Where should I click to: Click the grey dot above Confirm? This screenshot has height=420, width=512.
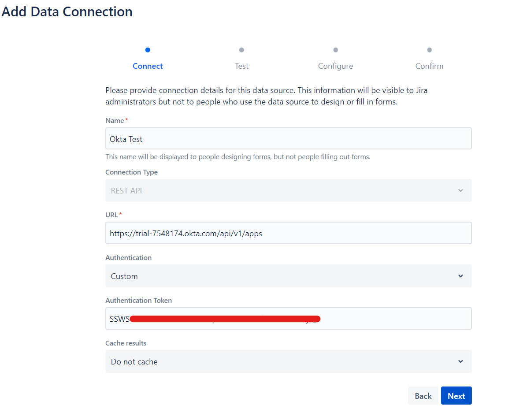(x=430, y=50)
